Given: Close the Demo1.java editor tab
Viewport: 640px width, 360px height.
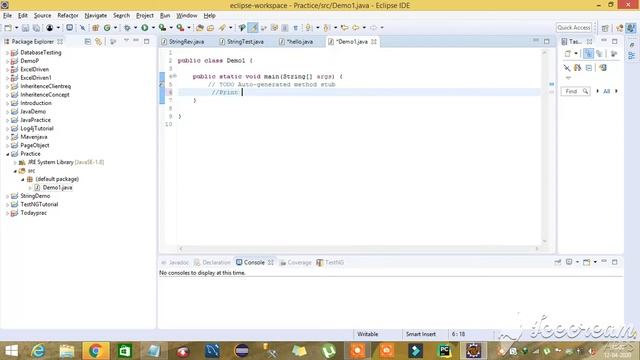Looking at the screenshot, I should (373, 42).
